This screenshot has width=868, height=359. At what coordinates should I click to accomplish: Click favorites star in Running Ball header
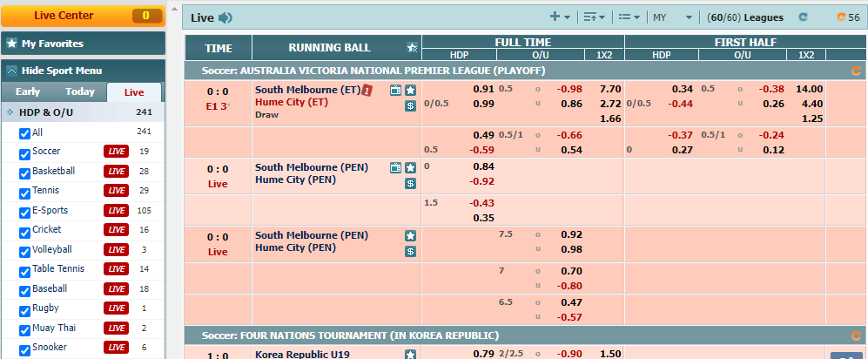tap(412, 48)
